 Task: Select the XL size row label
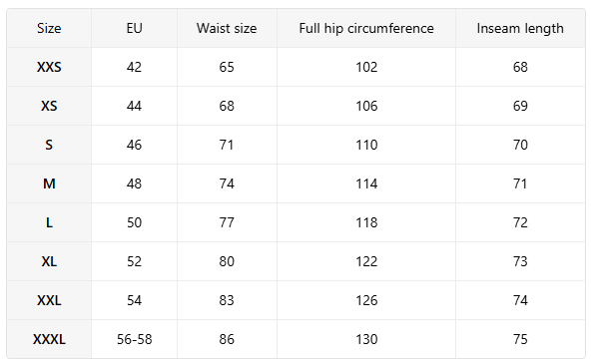(x=49, y=261)
